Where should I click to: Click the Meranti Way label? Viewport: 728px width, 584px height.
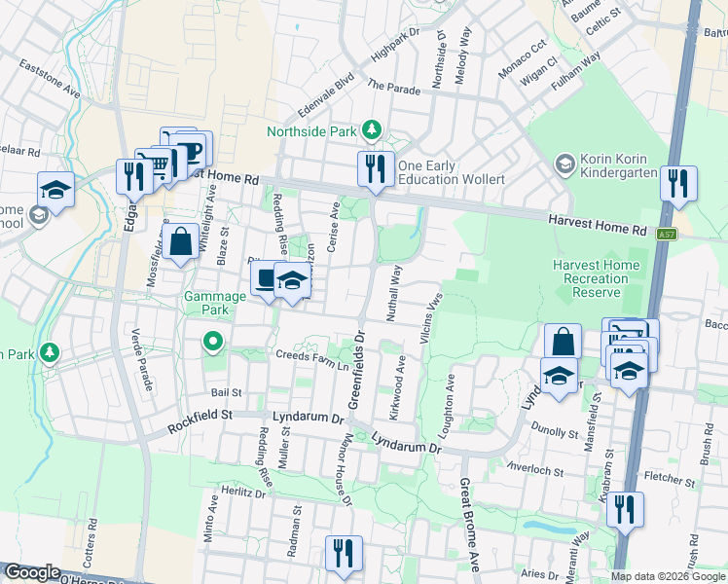click(x=578, y=557)
